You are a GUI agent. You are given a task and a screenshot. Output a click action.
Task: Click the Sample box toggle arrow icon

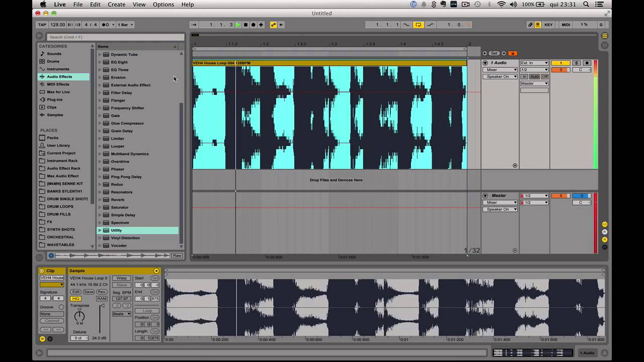coord(156,271)
